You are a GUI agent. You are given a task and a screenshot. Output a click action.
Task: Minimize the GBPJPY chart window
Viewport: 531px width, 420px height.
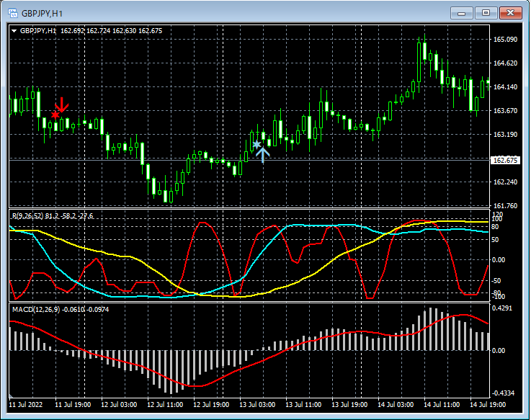(x=463, y=12)
